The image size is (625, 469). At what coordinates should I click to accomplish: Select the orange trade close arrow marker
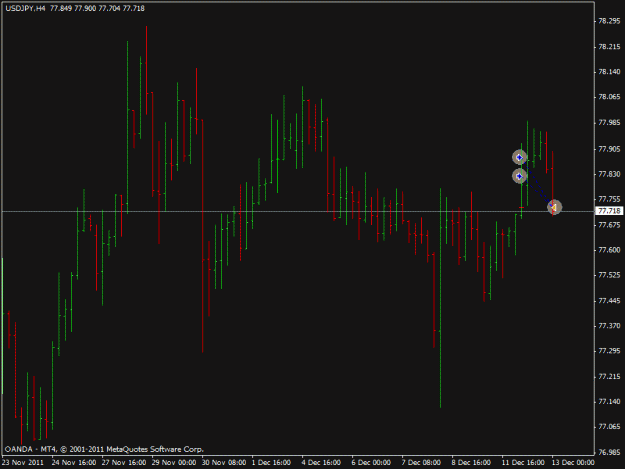[554, 207]
